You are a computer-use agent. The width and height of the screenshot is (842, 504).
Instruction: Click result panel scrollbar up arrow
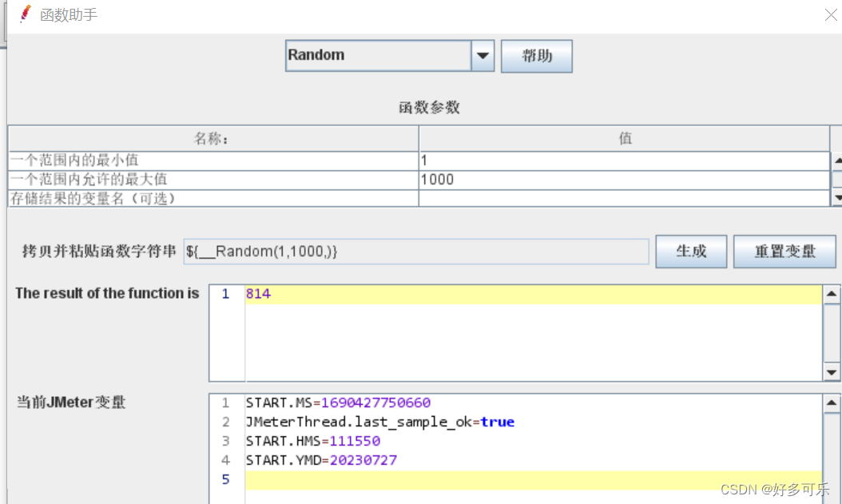pos(832,294)
